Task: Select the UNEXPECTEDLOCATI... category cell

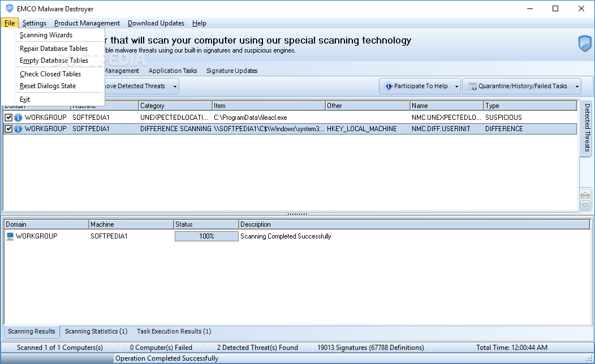Action: pos(174,118)
